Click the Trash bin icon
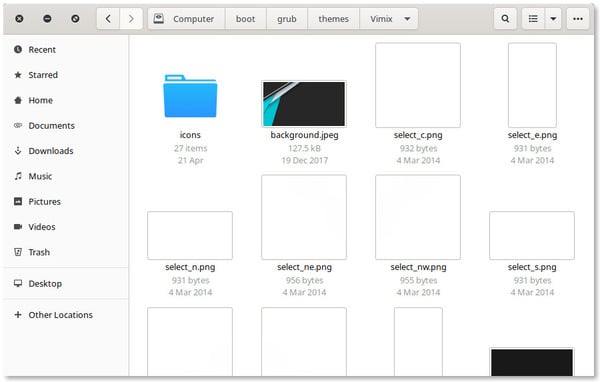Screen dimensions: 600x382 tap(18, 252)
